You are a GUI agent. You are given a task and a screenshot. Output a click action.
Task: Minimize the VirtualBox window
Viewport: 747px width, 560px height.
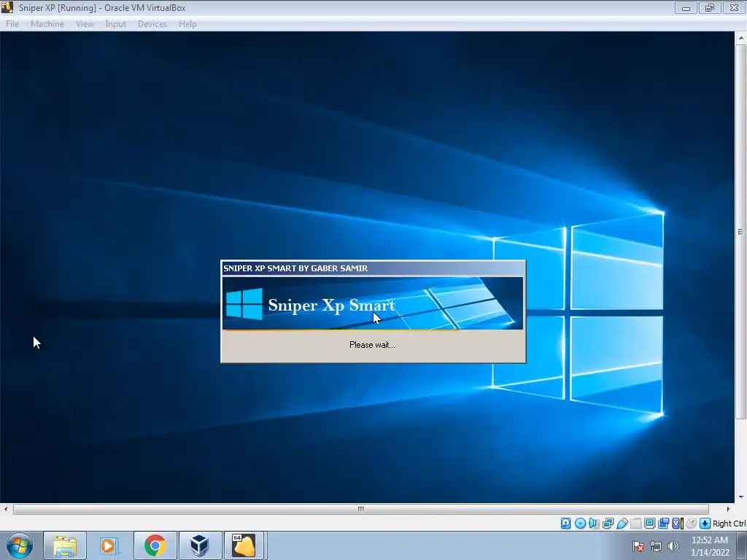686,7
